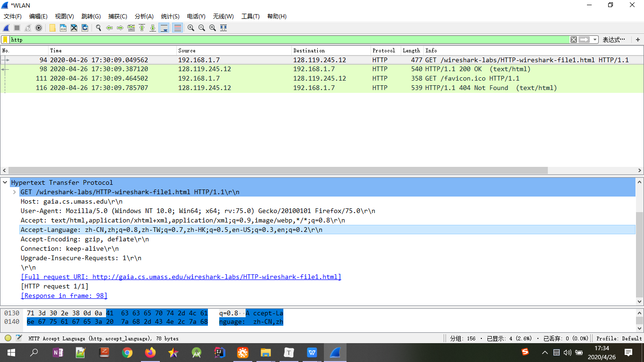The image size is (644, 362).
Task: Start capturing packets with the shark fin icon
Action: 6,28
